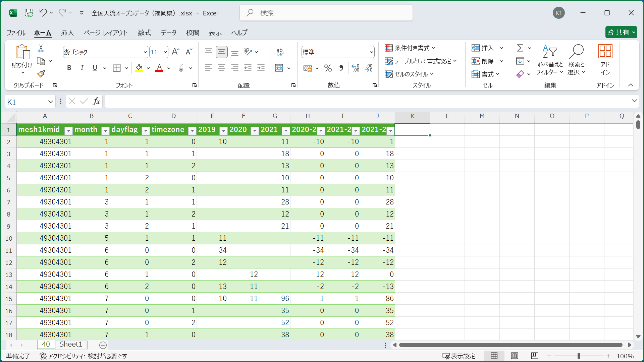Switch to Page Layout view
Image resolution: width=644 pixels, height=362 pixels.
(514, 356)
